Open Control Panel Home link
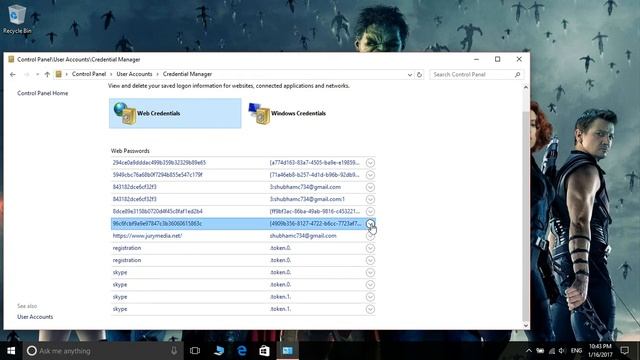Screen dimensions: 640x360 coord(42,93)
